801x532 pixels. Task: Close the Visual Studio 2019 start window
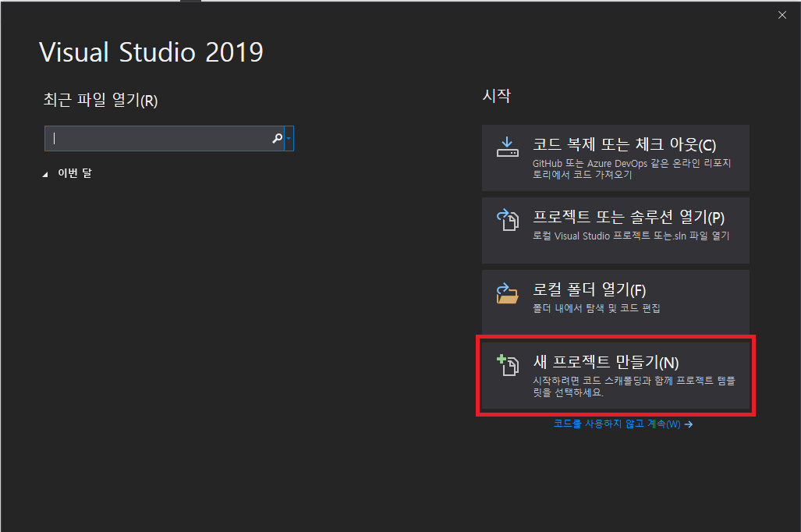pyautogui.click(x=782, y=15)
